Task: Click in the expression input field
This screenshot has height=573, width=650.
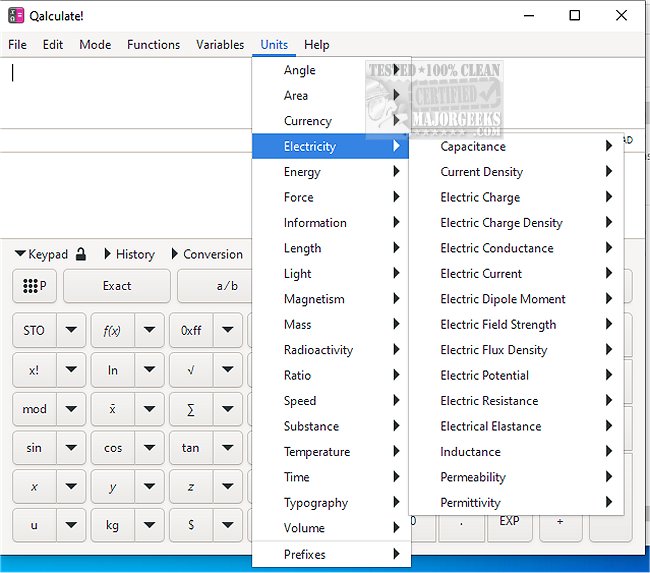Action: pos(130,90)
